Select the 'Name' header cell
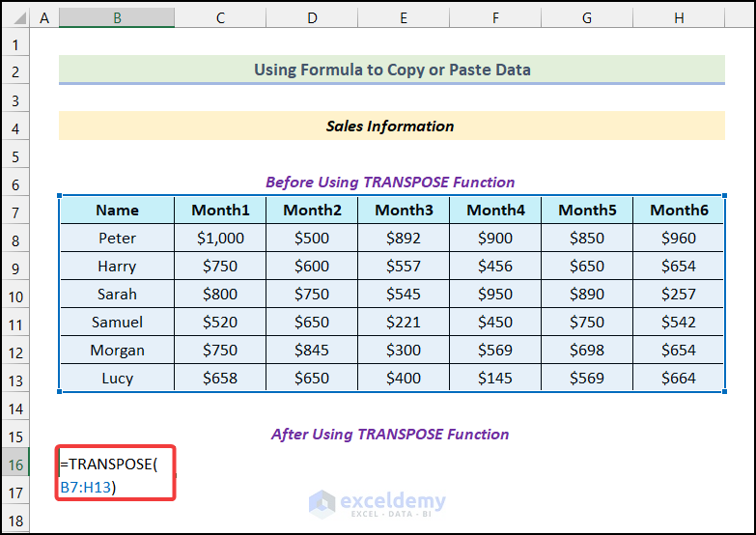The width and height of the screenshot is (756, 535). tap(117, 210)
